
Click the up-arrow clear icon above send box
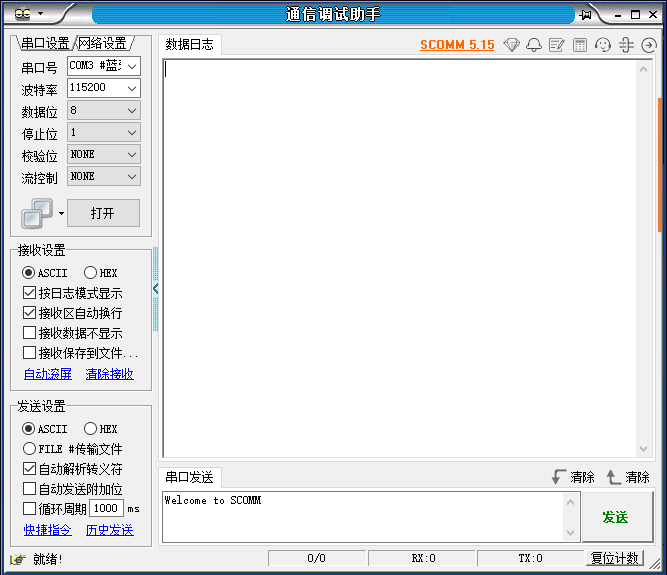[613, 477]
